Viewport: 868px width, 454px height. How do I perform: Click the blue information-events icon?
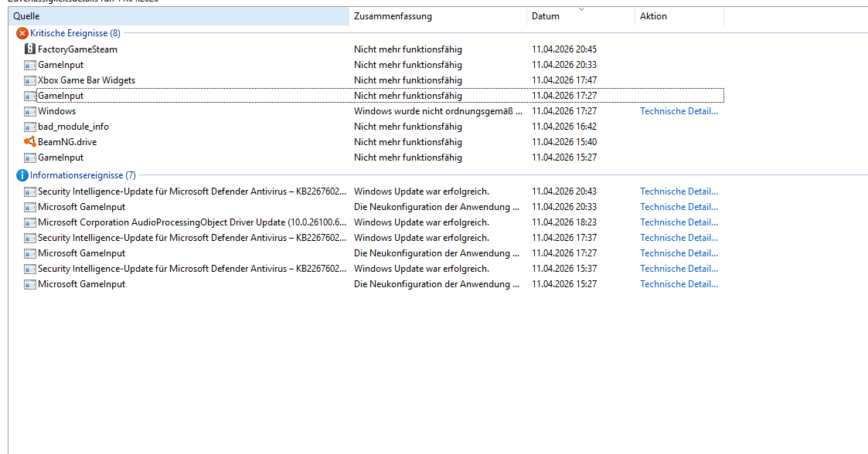(22, 175)
